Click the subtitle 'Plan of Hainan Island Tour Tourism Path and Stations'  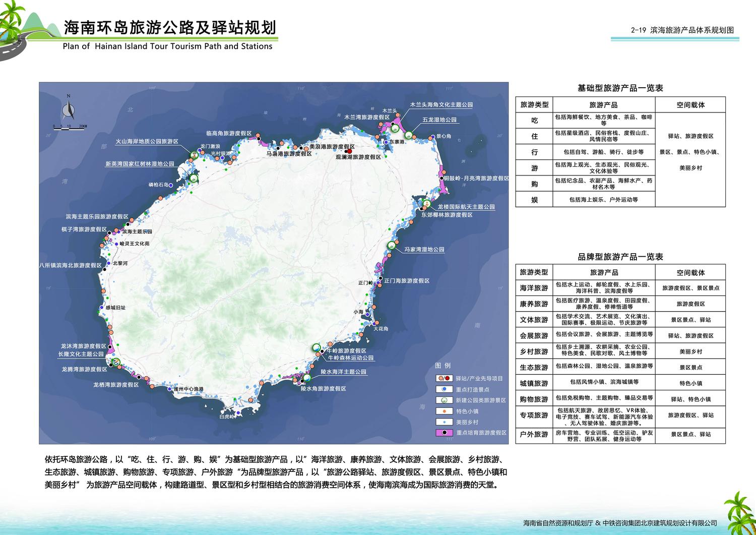pos(168,46)
